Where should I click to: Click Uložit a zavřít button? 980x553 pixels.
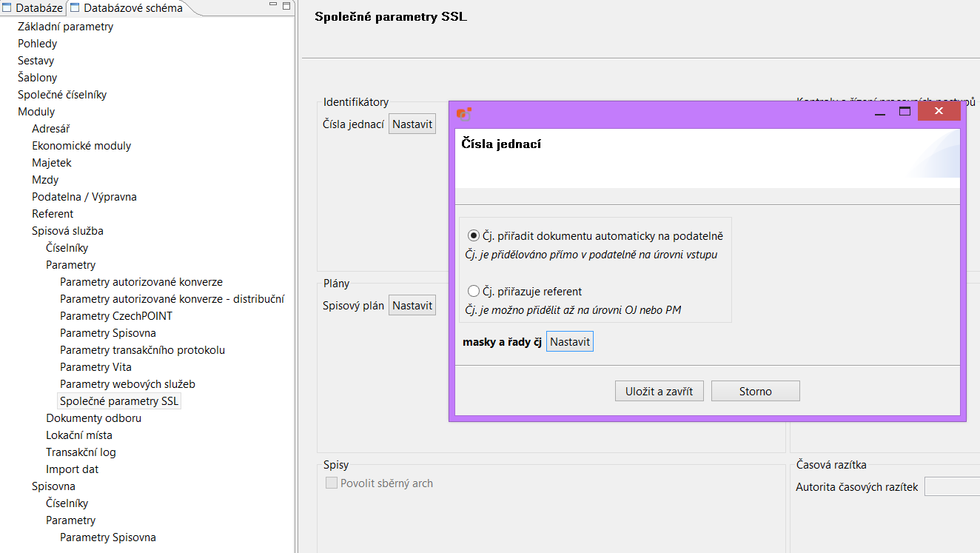pos(660,391)
